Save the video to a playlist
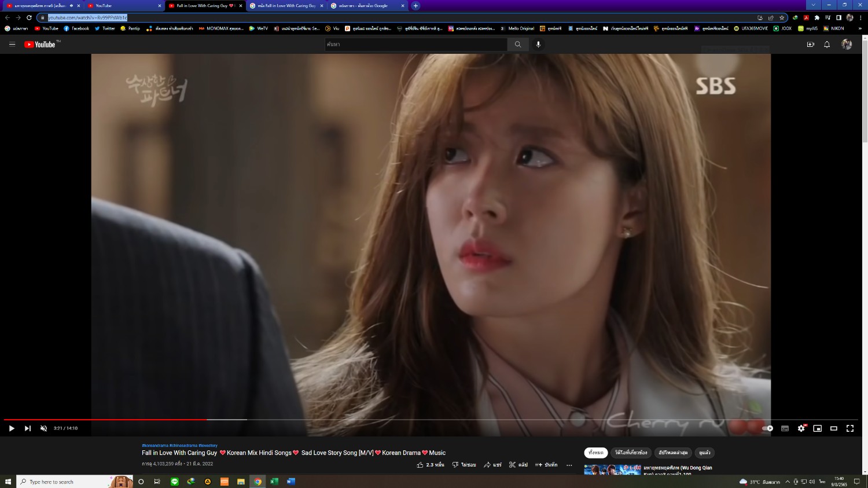 [x=546, y=465]
